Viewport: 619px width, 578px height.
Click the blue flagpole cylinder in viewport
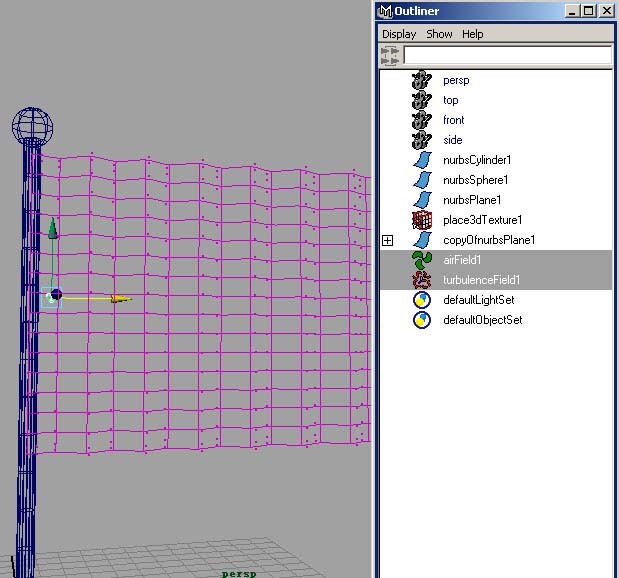[30, 355]
